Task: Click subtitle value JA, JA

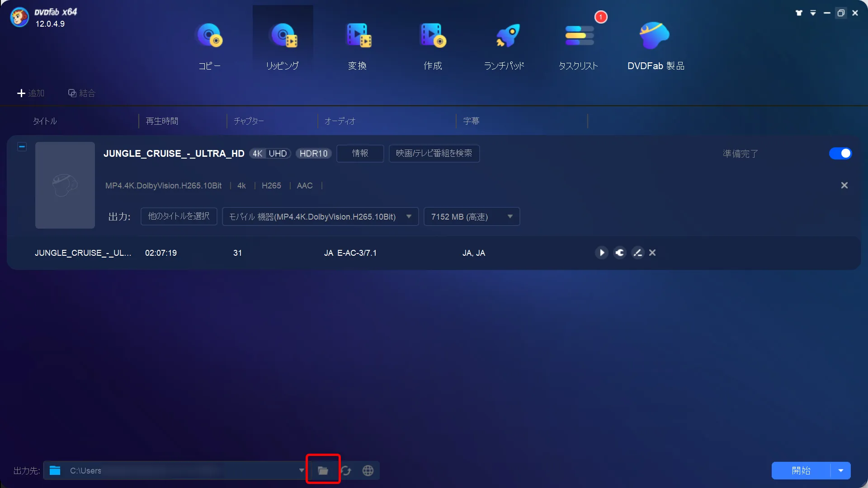Action: (474, 253)
